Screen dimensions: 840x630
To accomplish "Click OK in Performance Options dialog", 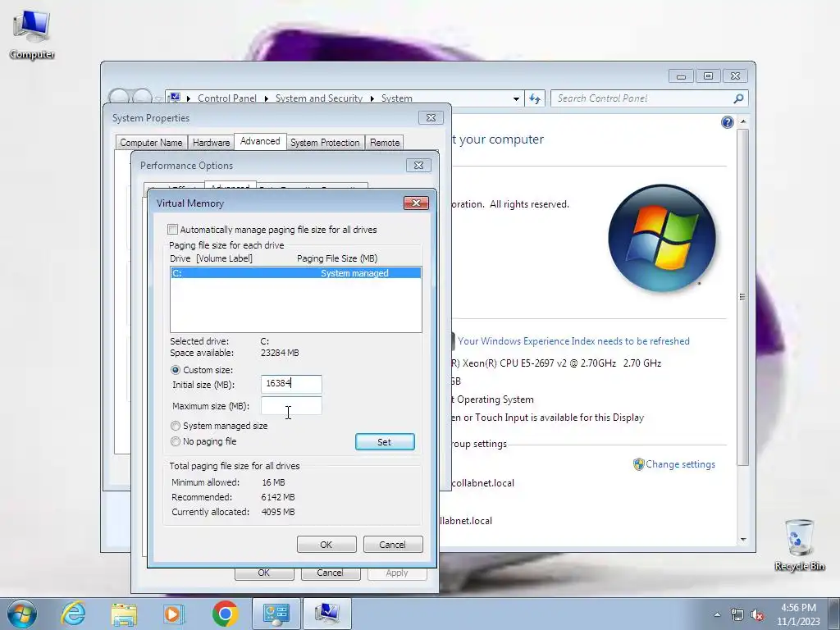I will pyautogui.click(x=264, y=573).
